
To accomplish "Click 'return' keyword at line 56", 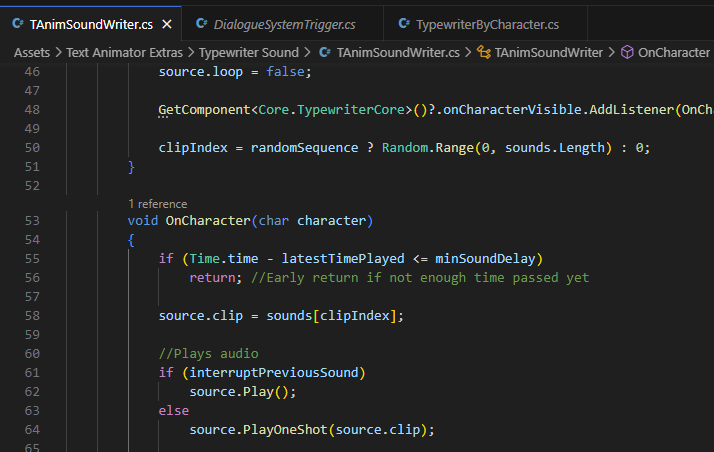I will click(x=212, y=278).
